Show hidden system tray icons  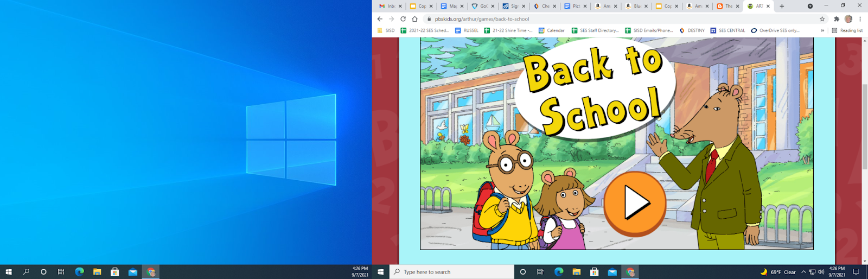pos(803,272)
